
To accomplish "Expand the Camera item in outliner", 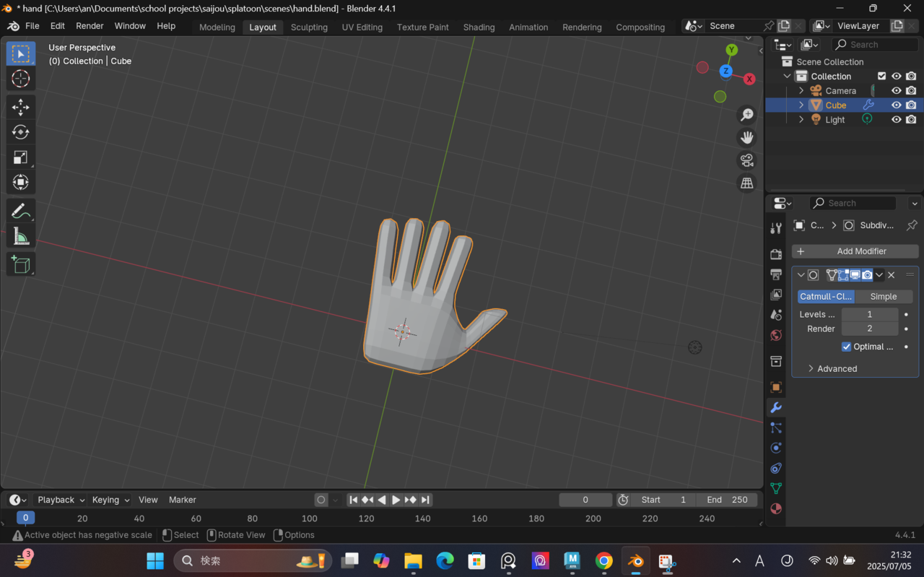I will tap(801, 90).
